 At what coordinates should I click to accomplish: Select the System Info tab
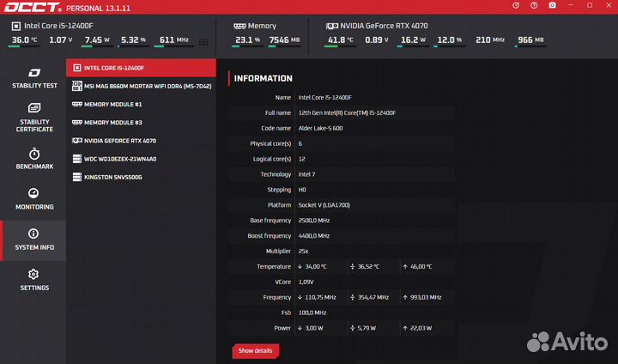[x=33, y=240]
